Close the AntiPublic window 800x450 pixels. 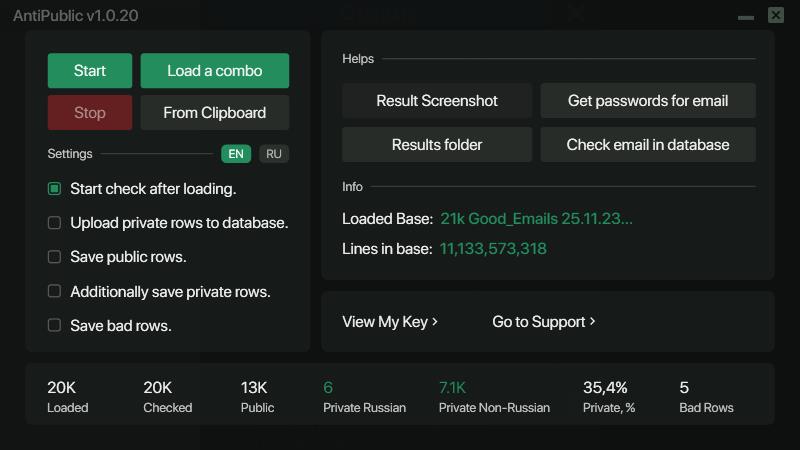(776, 15)
